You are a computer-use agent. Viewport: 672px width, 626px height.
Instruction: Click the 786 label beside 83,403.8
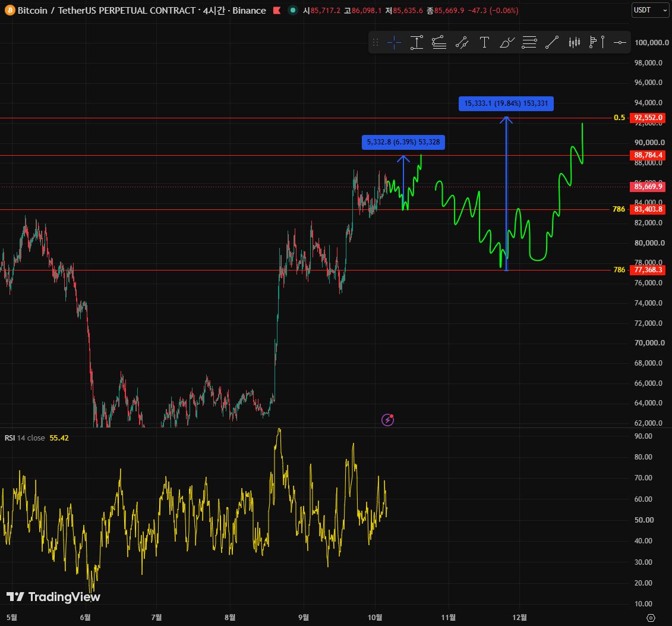[x=619, y=209]
